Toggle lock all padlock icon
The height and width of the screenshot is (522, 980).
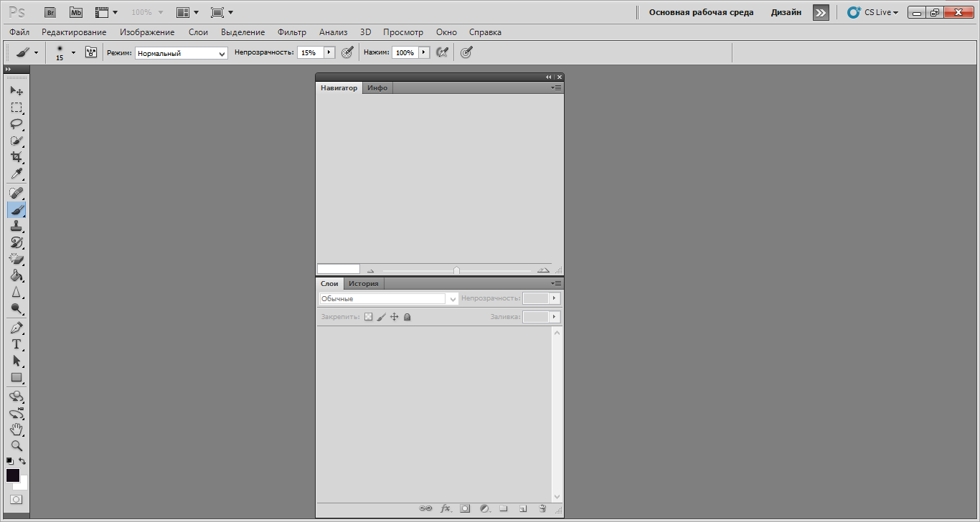[x=407, y=316]
